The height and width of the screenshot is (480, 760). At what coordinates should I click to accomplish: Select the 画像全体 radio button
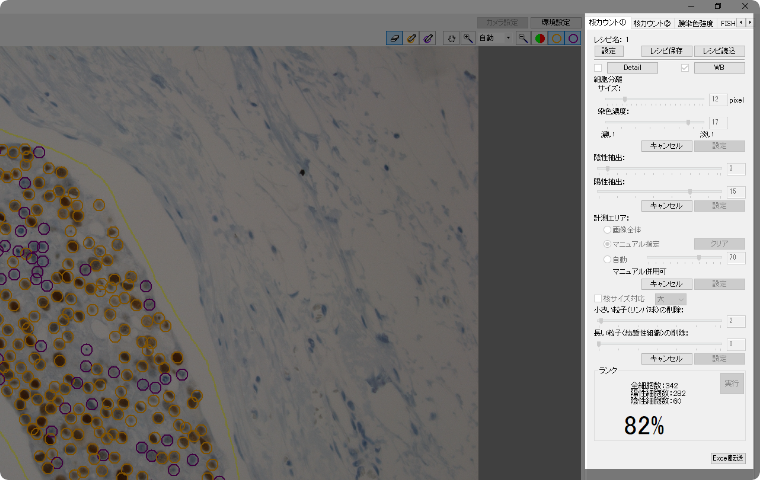(x=607, y=229)
